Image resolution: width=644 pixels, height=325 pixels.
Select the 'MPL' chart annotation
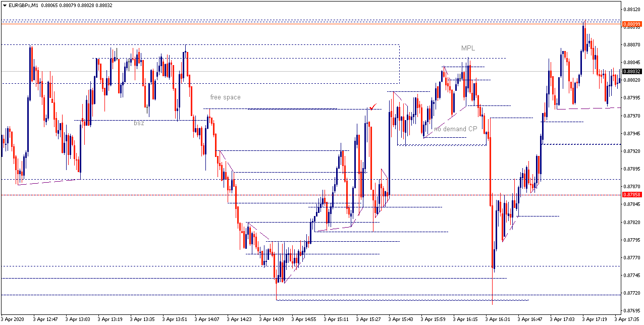(x=468, y=48)
